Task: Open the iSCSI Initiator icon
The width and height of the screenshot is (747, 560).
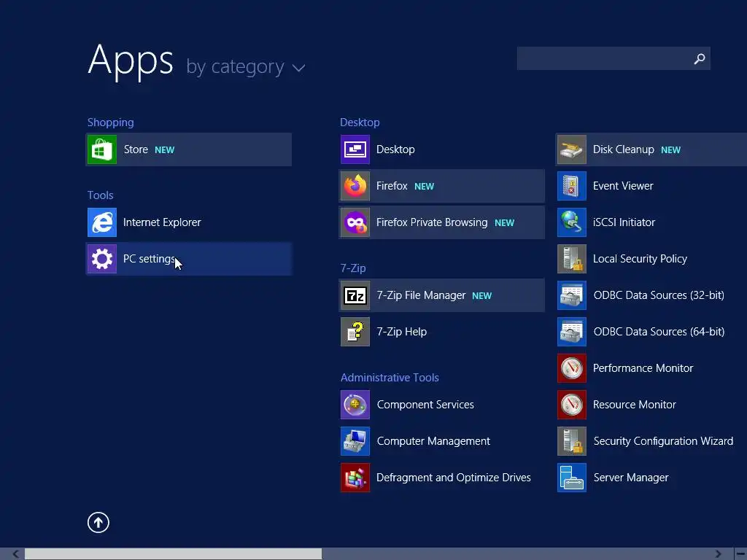Action: pyautogui.click(x=572, y=222)
